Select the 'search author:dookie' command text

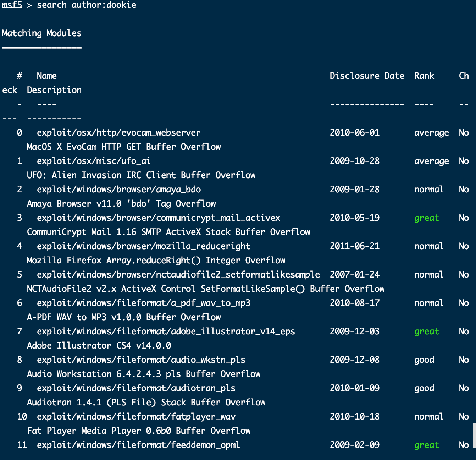pyautogui.click(x=87, y=5)
